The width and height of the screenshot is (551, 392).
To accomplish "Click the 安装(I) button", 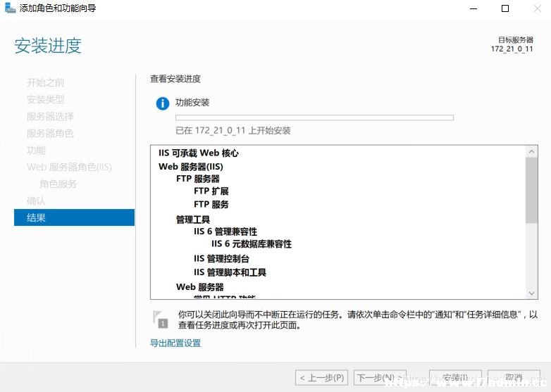I will [455, 378].
